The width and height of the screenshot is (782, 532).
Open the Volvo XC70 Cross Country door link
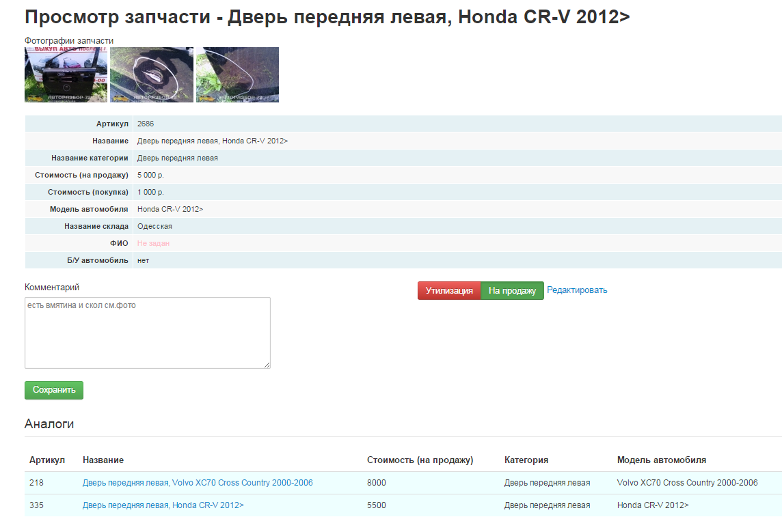click(198, 483)
